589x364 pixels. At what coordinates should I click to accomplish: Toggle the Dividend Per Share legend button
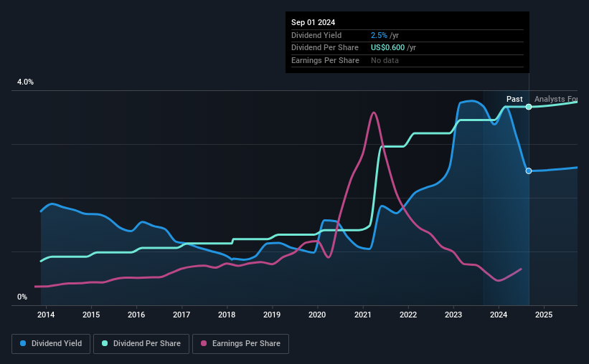click(141, 344)
